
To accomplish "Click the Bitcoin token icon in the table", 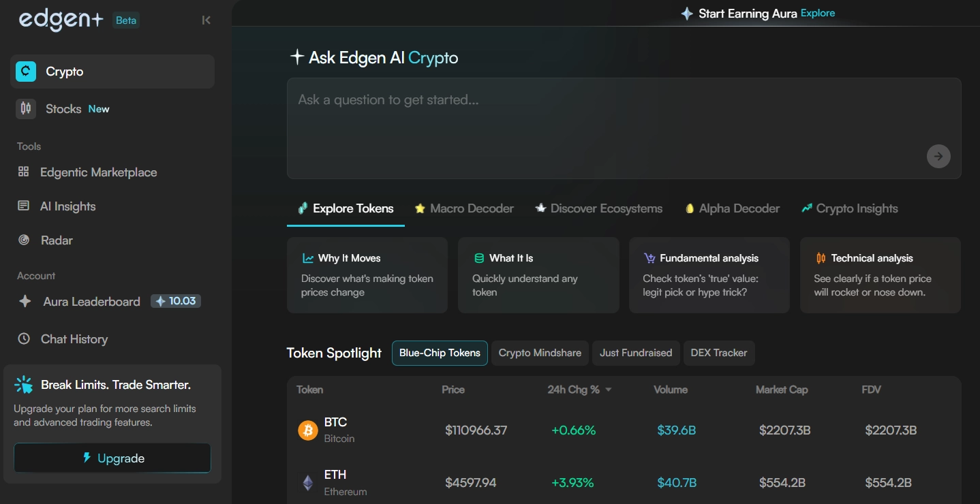I will point(307,430).
